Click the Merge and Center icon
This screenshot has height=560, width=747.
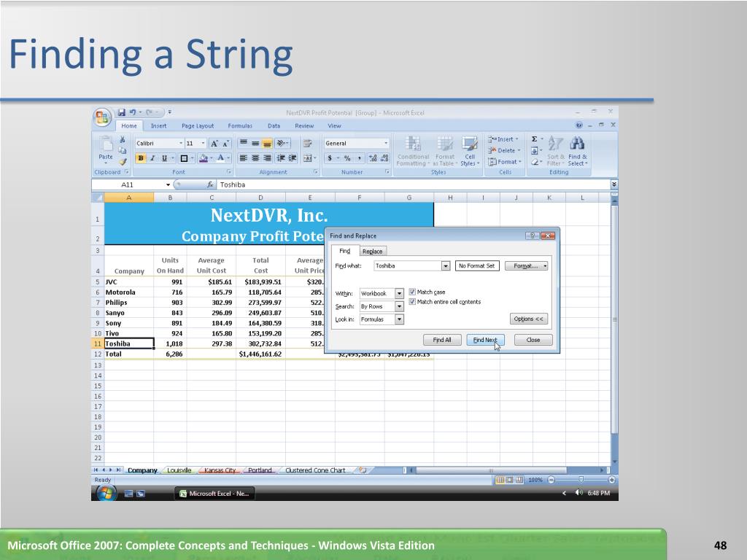tap(307, 158)
